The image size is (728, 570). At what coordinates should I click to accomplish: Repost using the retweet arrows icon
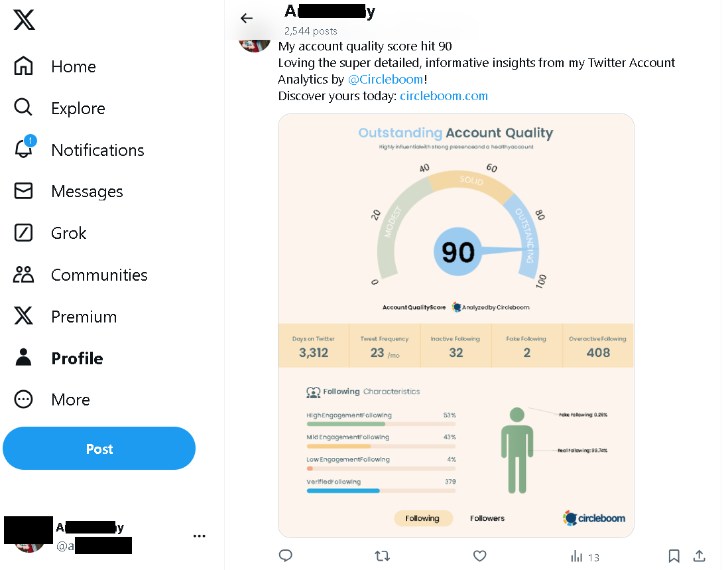click(383, 555)
